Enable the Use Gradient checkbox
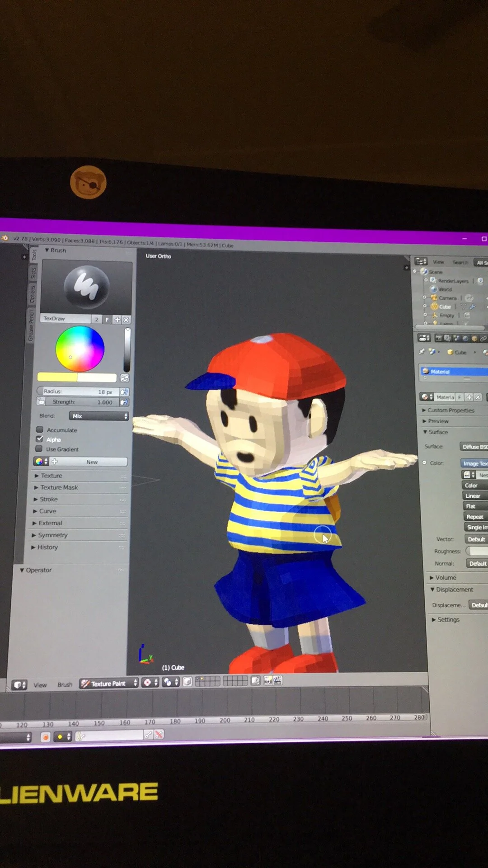The width and height of the screenshot is (488, 868). tap(39, 449)
